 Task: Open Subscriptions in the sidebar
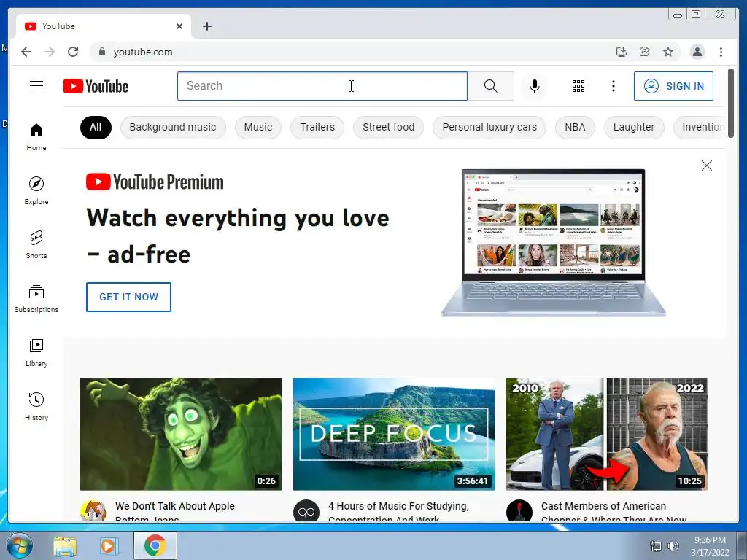pos(36,298)
